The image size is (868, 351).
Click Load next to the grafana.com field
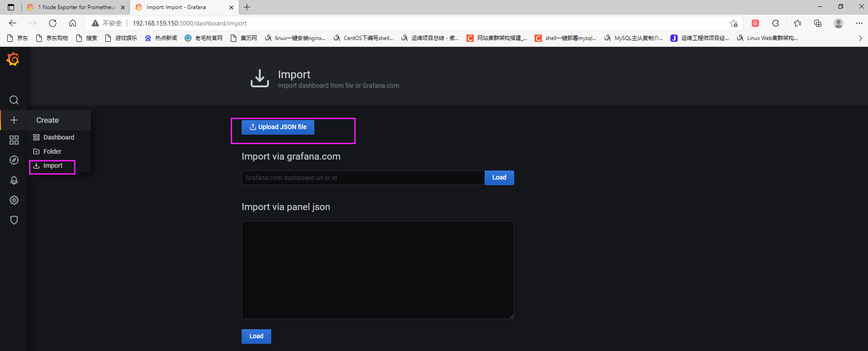pyautogui.click(x=499, y=178)
